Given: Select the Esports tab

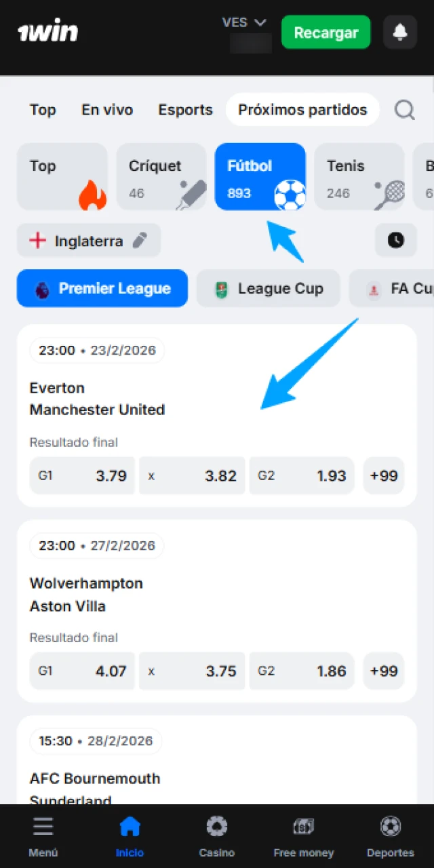Looking at the screenshot, I should click(185, 109).
